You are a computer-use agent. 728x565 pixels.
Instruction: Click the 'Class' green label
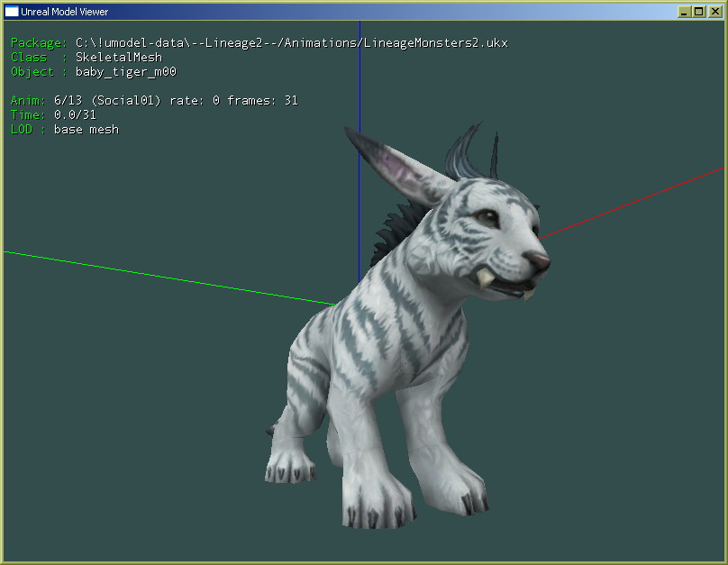[29, 57]
